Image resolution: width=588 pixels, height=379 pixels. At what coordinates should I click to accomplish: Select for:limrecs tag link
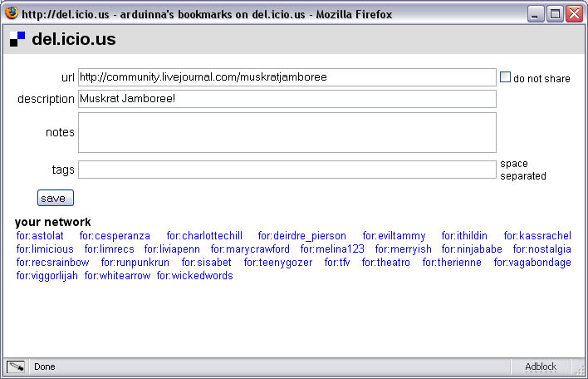coord(109,249)
